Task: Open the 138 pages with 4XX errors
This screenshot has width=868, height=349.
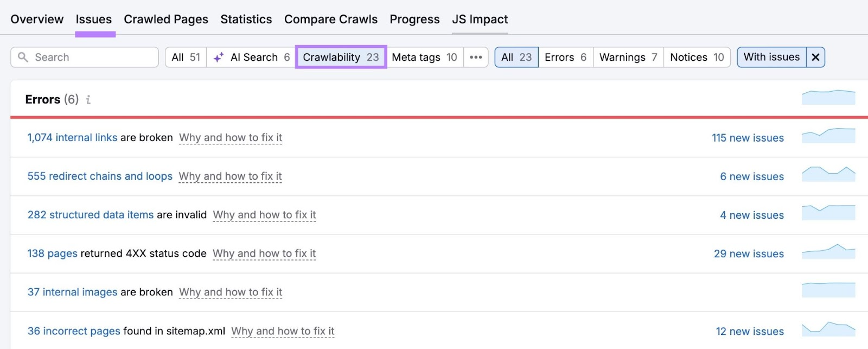Action: point(52,253)
